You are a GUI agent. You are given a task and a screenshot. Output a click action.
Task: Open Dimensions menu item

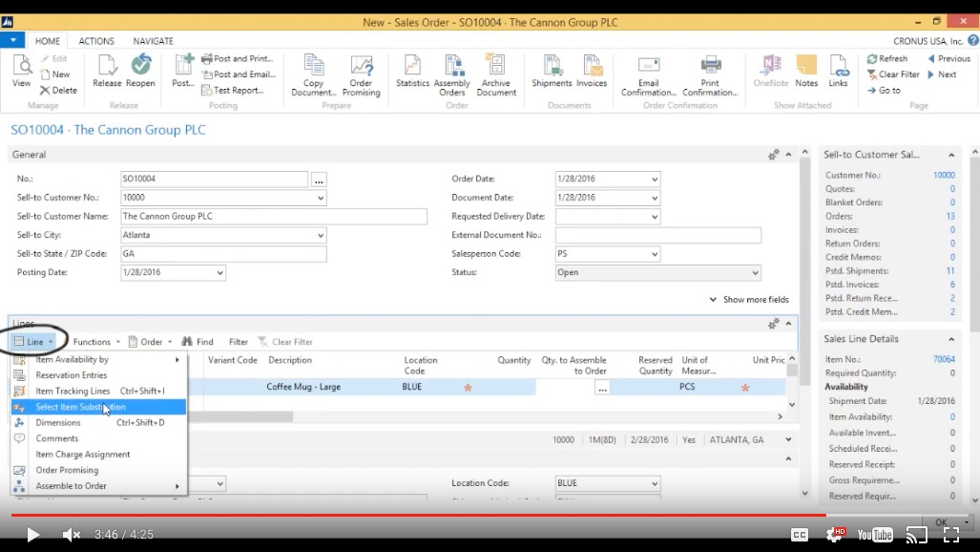point(98,422)
